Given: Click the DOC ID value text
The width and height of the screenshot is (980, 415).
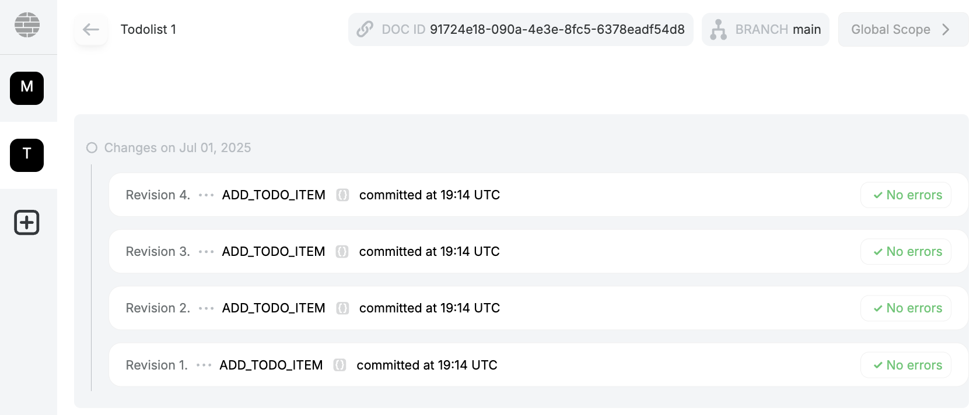Looking at the screenshot, I should 557,30.
